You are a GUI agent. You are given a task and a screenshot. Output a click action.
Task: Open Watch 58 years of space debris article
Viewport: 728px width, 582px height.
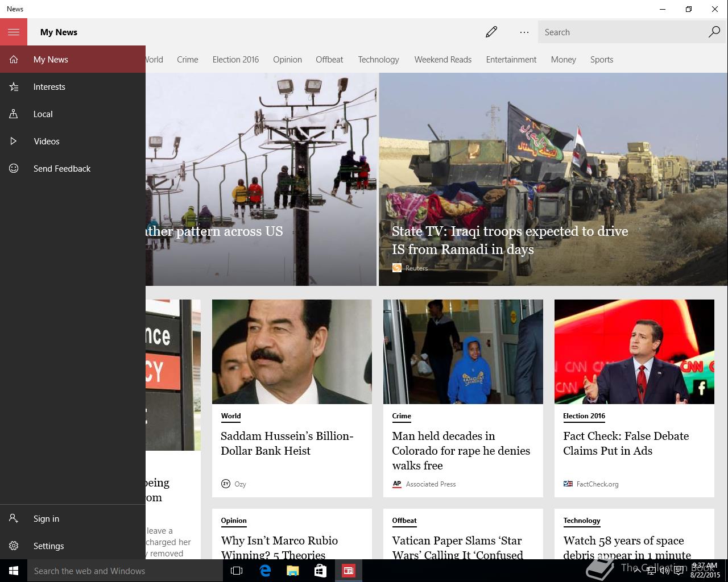click(627, 547)
